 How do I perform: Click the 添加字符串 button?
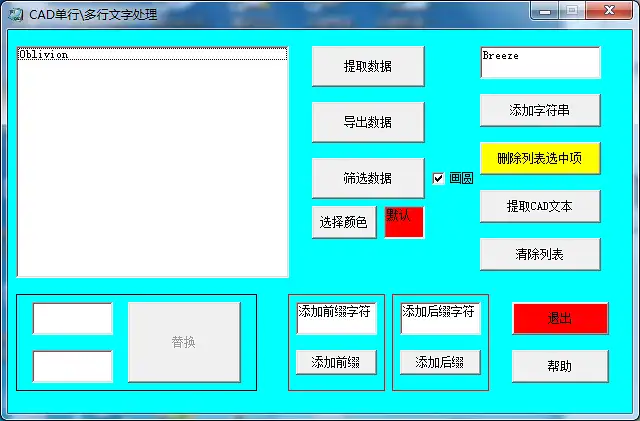pos(540,110)
